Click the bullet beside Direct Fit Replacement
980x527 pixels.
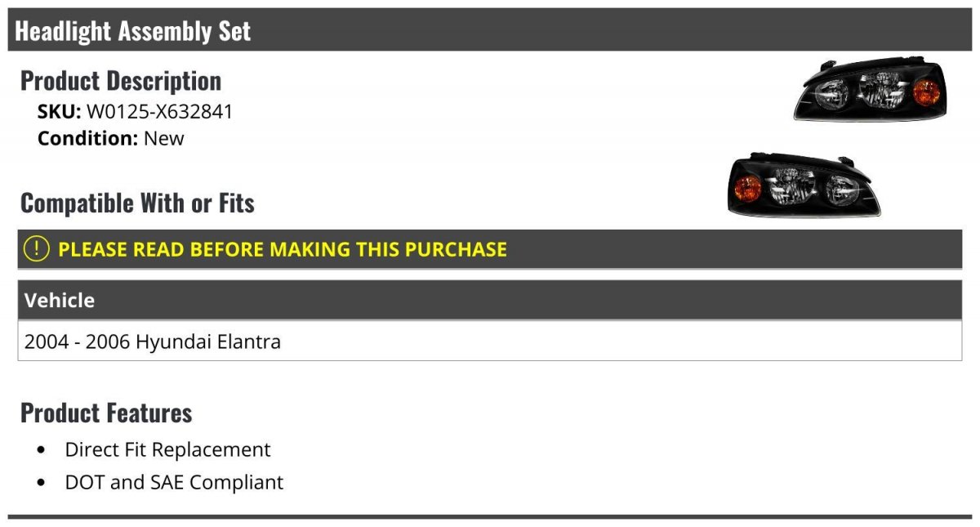[42, 450]
